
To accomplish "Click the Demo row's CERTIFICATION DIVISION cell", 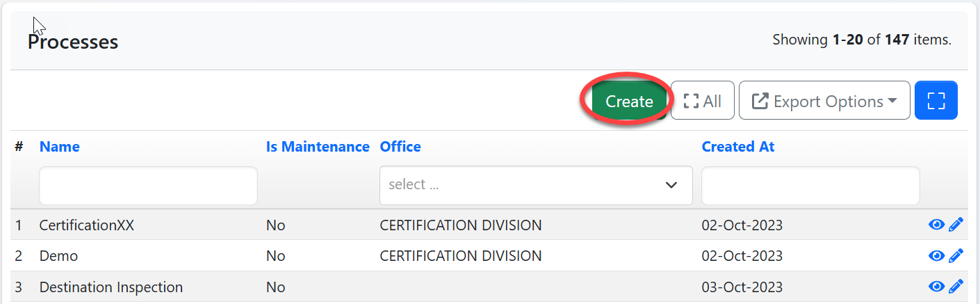I will pyautogui.click(x=460, y=256).
